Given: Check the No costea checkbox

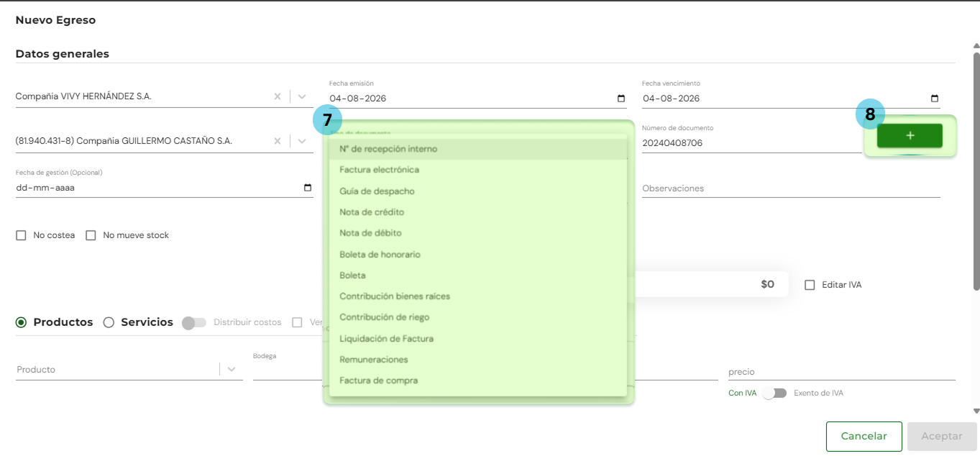Looking at the screenshot, I should pyautogui.click(x=21, y=235).
